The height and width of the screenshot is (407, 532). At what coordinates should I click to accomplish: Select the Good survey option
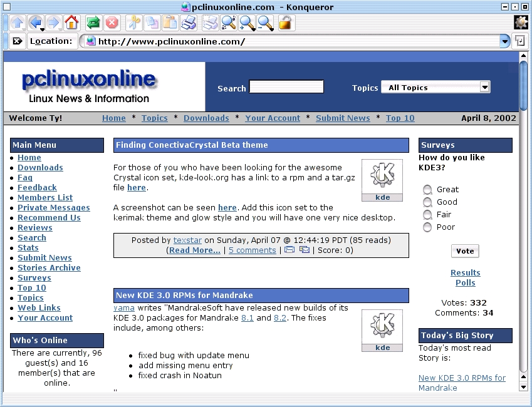click(x=427, y=202)
